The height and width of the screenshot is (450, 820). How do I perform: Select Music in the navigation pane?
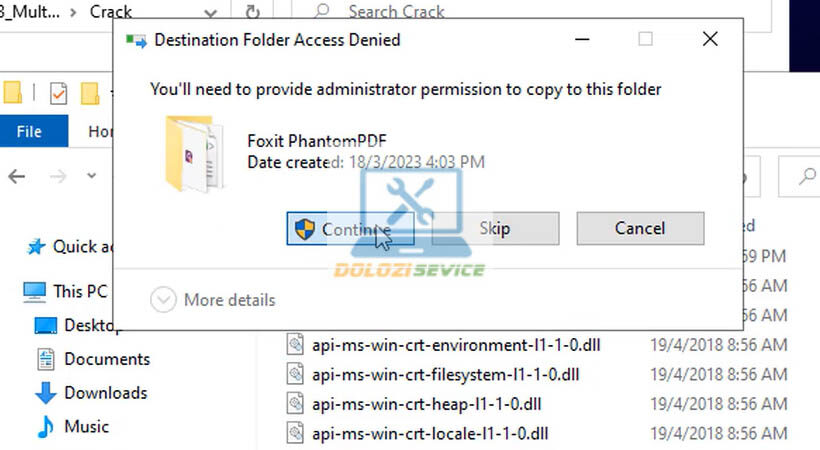pyautogui.click(x=86, y=427)
